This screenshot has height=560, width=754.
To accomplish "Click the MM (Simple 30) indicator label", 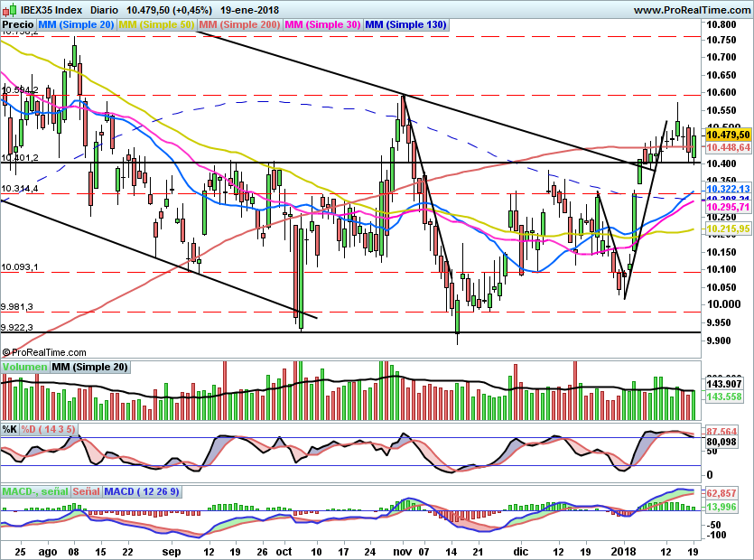I will pos(322,25).
